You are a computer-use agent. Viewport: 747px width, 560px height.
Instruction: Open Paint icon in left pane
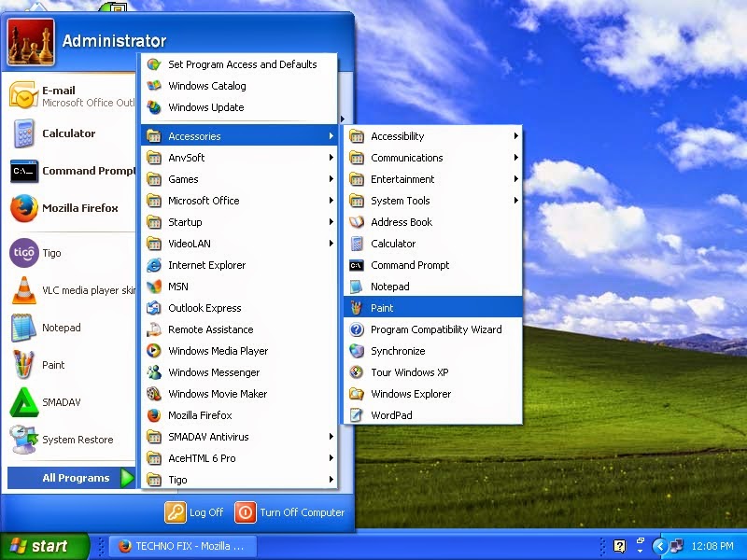(x=23, y=365)
